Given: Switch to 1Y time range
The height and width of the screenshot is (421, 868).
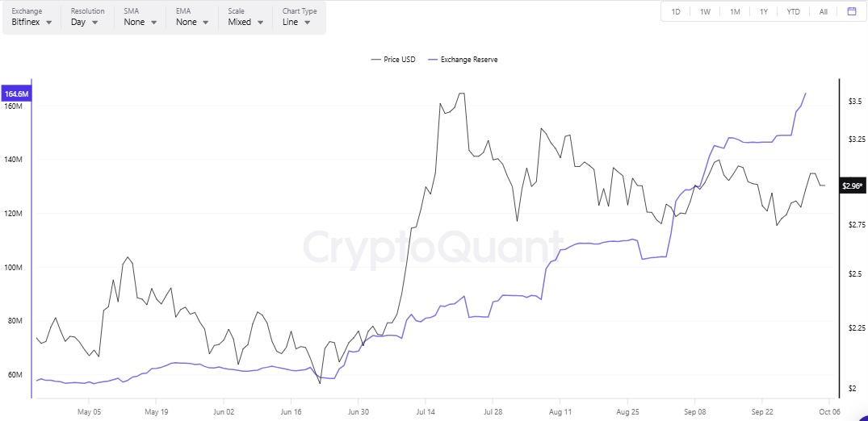Looking at the screenshot, I should [x=764, y=11].
